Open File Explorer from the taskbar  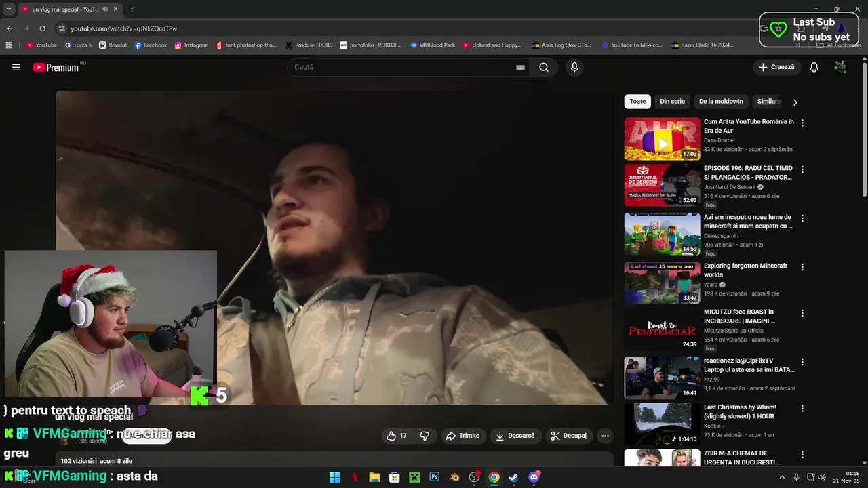374,477
